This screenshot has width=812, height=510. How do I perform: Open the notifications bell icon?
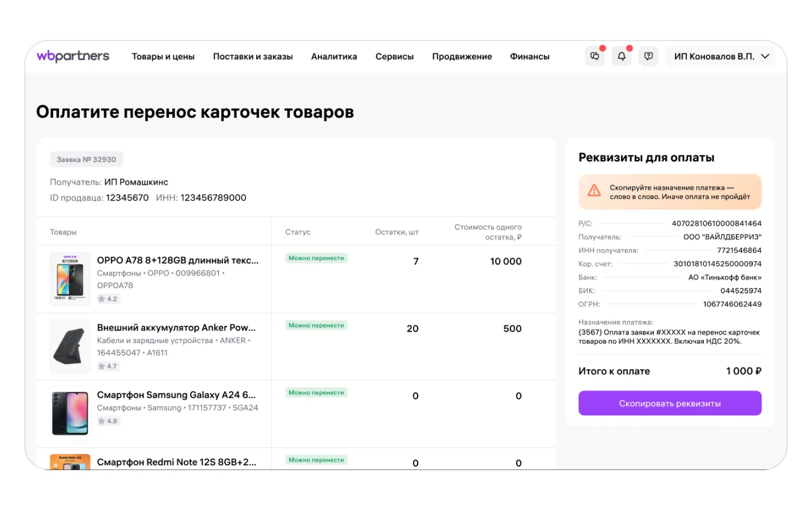(x=622, y=56)
